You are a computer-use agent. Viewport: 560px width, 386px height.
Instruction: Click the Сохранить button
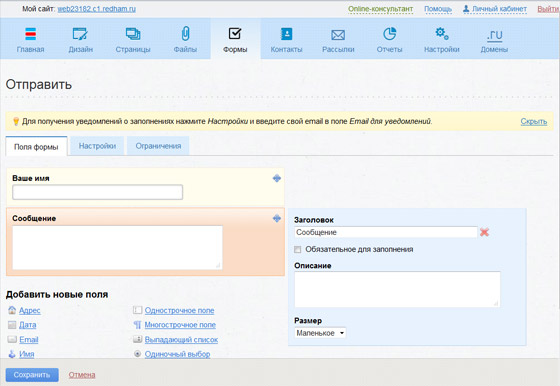32,375
